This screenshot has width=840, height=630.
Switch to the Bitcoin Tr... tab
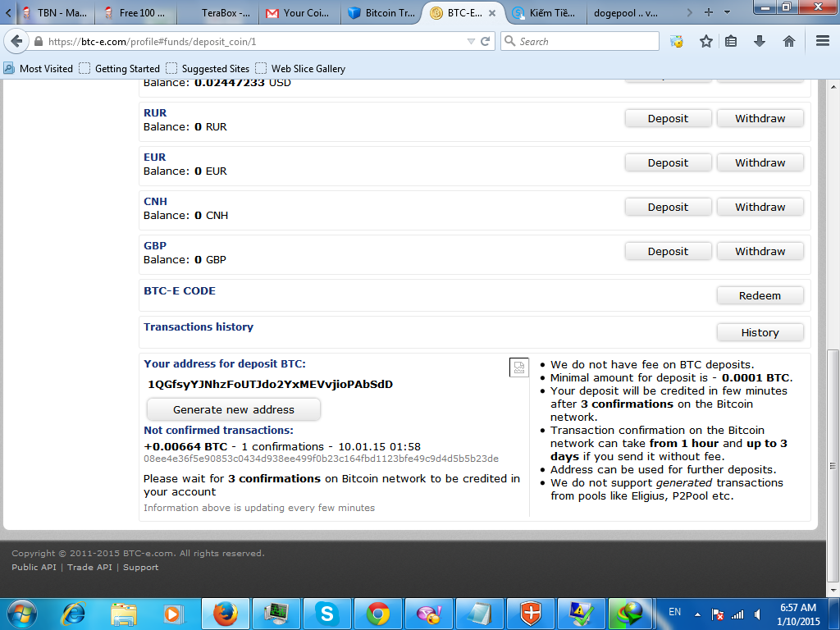(381, 13)
